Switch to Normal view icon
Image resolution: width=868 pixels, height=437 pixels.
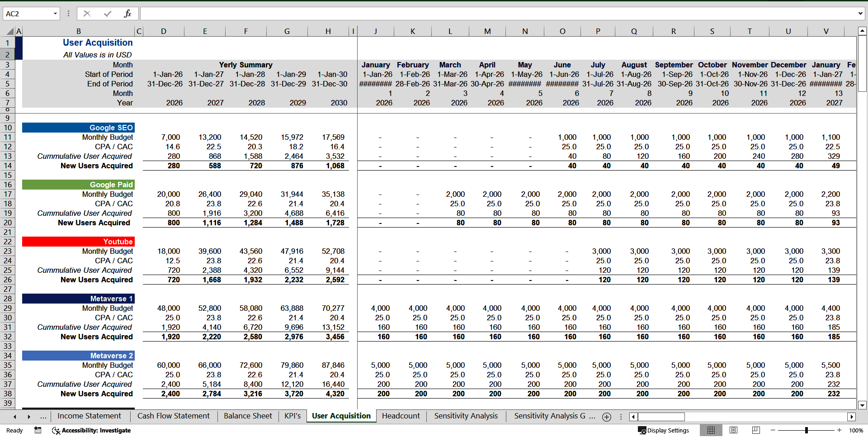[x=711, y=430]
